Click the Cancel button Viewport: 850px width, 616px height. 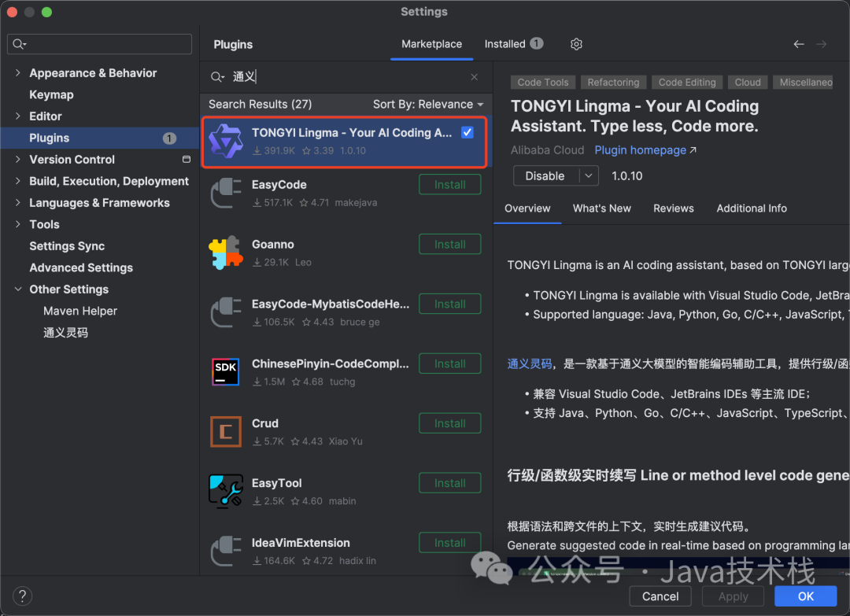(x=660, y=596)
